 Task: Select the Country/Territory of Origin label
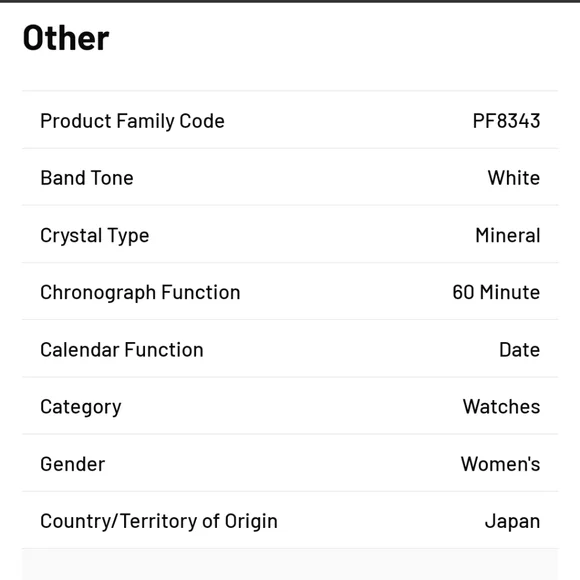159,522
